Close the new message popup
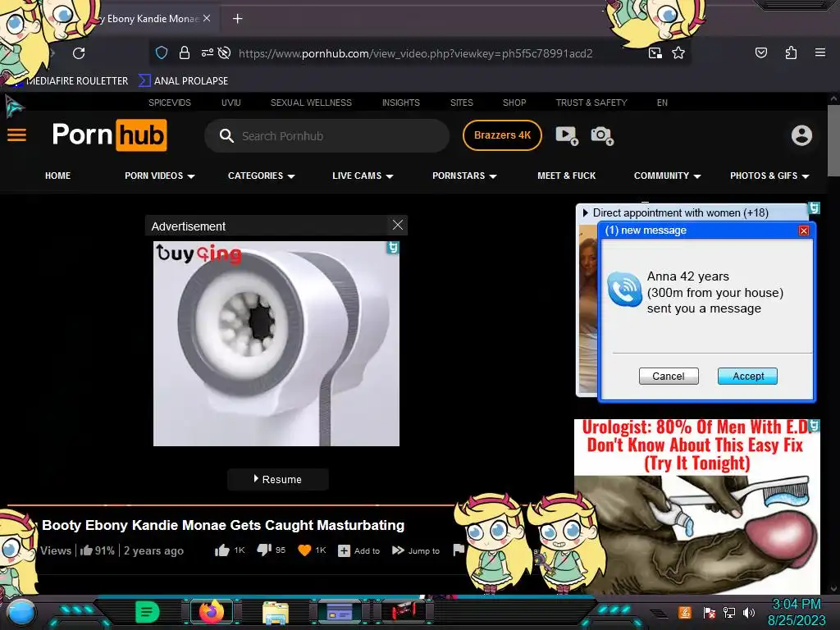Image resolution: width=840 pixels, height=630 pixels. point(804,231)
